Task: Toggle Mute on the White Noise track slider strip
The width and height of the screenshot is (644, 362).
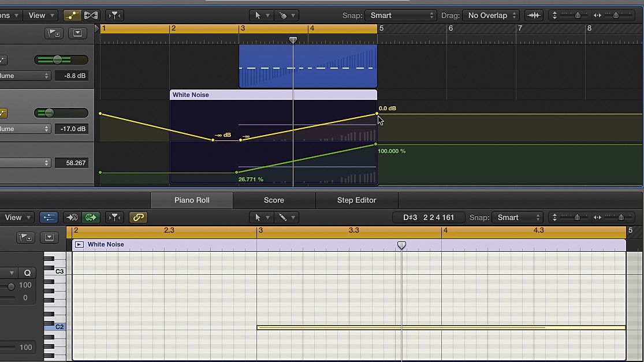Action: (x=4, y=113)
